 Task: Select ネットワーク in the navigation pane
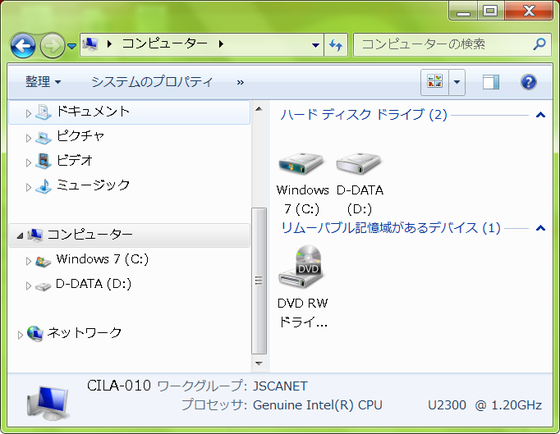(x=84, y=333)
